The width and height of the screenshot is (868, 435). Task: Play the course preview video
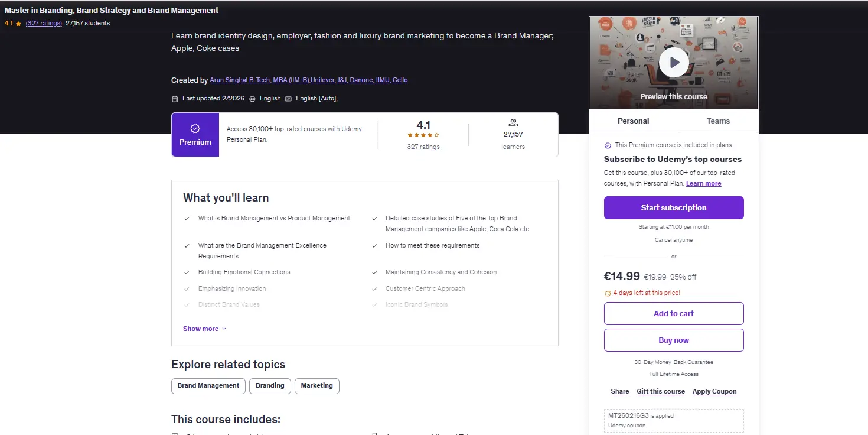click(674, 62)
